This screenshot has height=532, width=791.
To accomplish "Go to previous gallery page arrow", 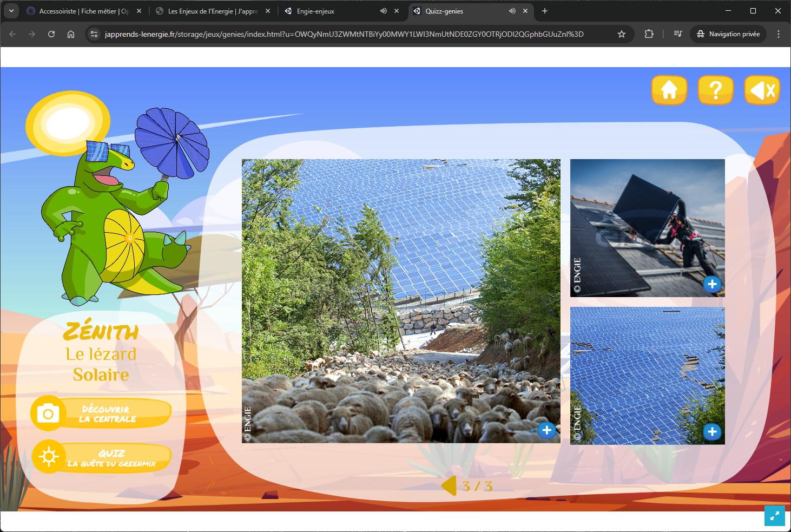I will click(449, 486).
